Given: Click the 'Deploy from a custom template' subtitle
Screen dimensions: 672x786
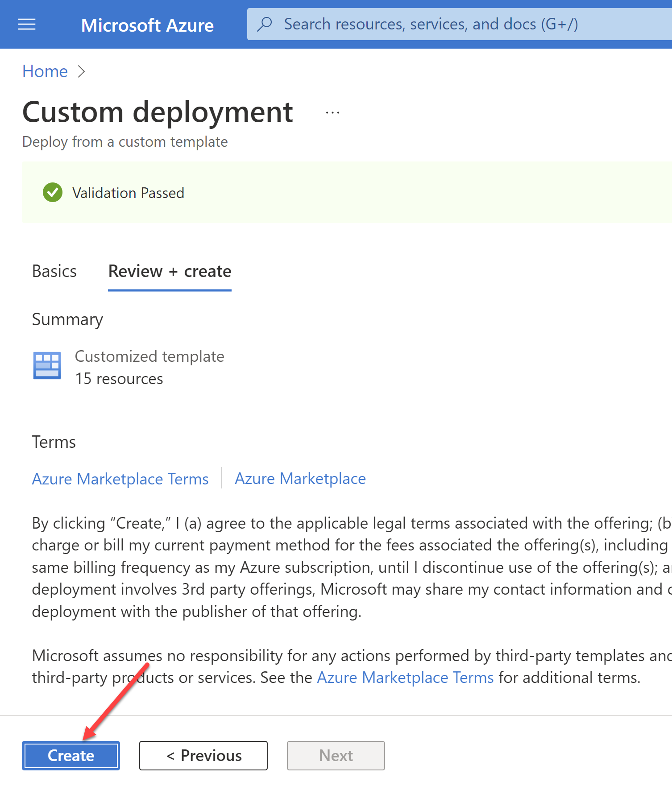Looking at the screenshot, I should click(x=125, y=141).
